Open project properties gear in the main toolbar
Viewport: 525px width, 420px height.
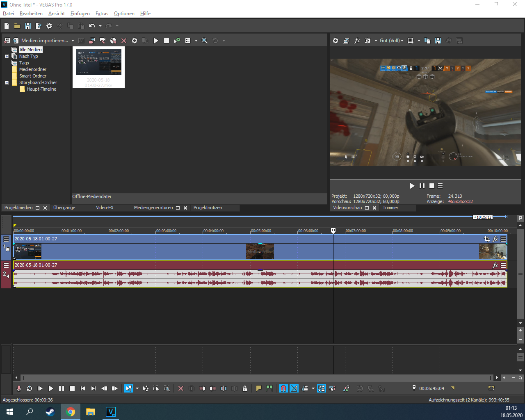[x=49, y=26]
